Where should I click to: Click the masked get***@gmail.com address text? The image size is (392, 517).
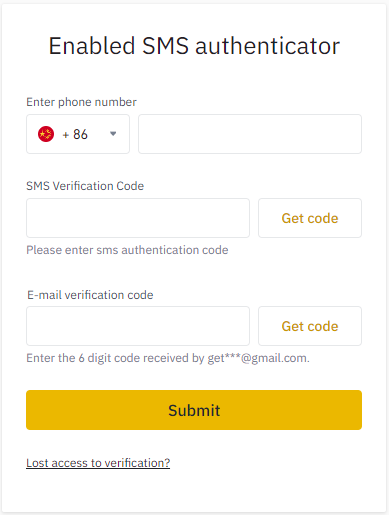pyautogui.click(x=259, y=360)
